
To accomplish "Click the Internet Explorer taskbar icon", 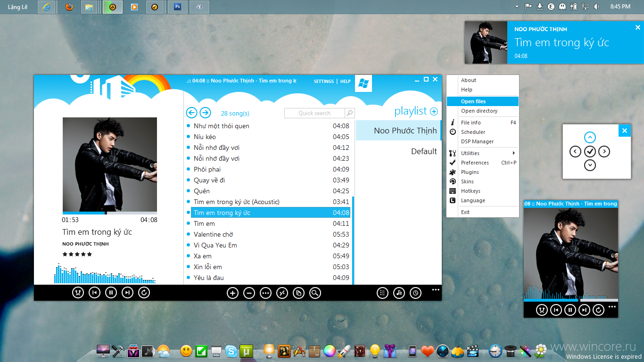I will (47, 7).
